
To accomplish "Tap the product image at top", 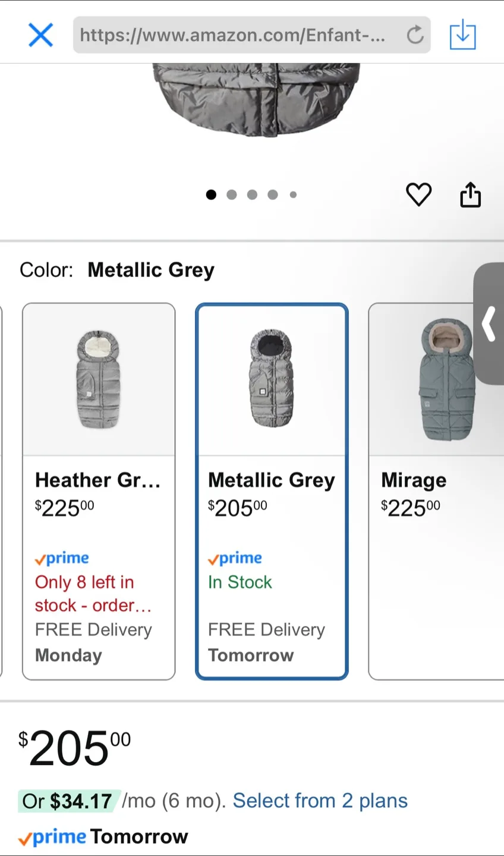I will click(256, 98).
